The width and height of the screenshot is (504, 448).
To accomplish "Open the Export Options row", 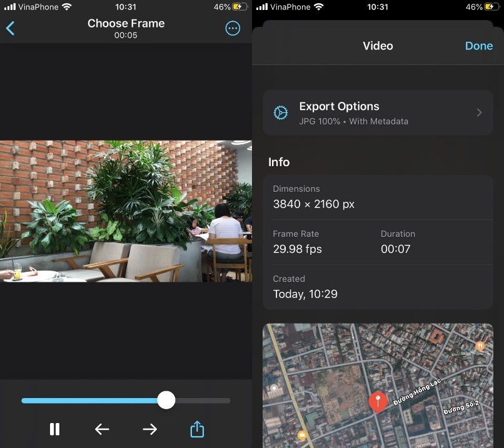I will pyautogui.click(x=378, y=113).
